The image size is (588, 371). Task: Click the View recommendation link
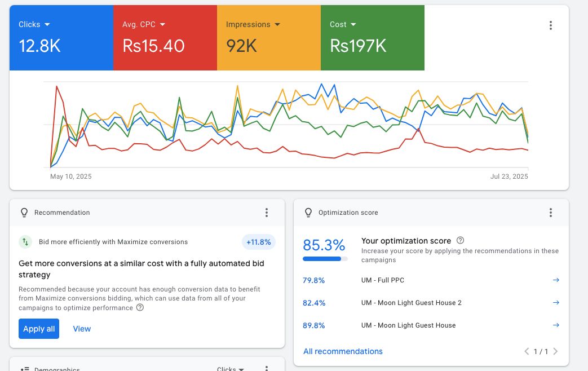(82, 329)
